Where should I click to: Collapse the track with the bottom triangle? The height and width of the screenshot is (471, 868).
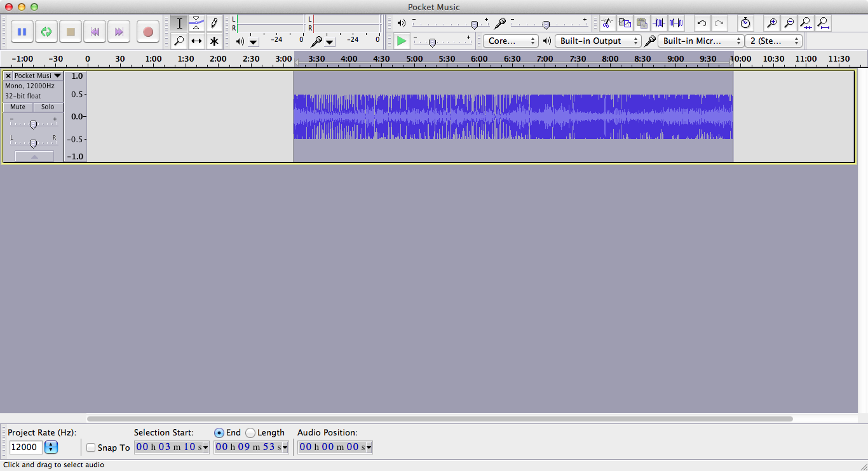point(33,157)
